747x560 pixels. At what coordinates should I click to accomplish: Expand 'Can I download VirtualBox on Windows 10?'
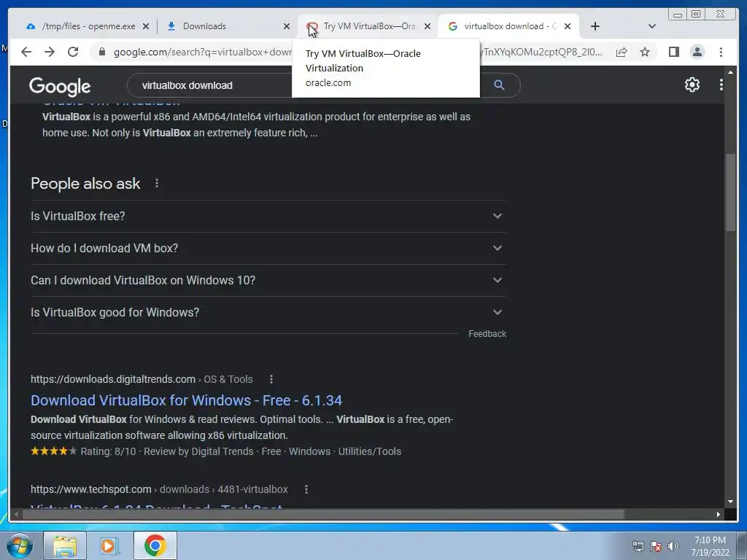pyautogui.click(x=268, y=280)
